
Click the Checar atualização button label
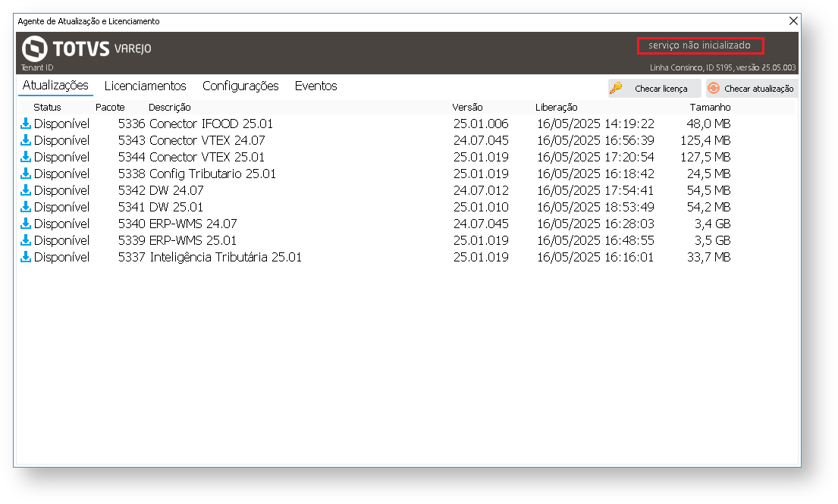(x=759, y=89)
